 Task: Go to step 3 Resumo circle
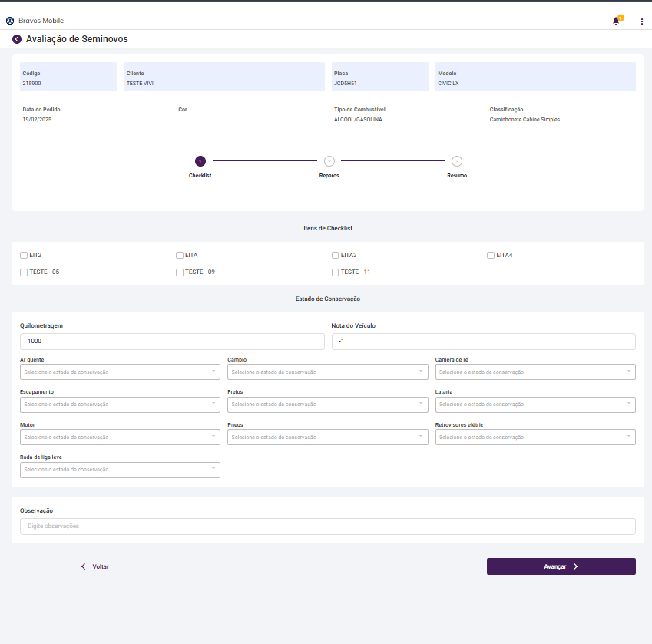(457, 161)
